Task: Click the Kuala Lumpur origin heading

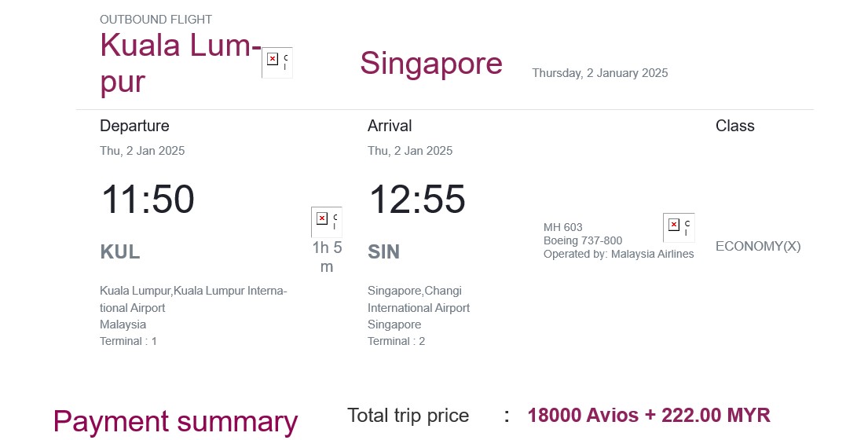Action: [180, 63]
